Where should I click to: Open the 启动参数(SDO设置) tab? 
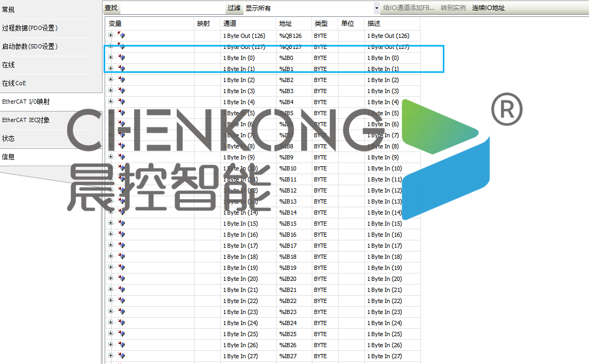click(29, 46)
